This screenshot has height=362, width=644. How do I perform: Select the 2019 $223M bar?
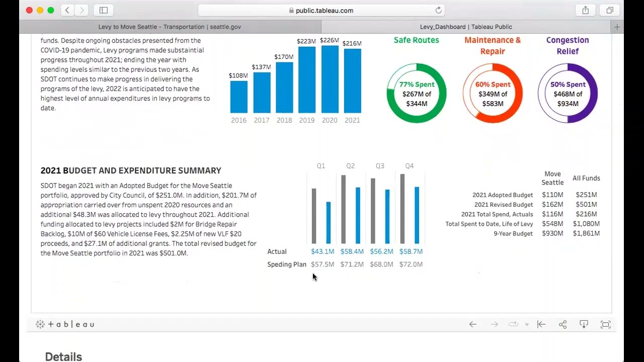tap(307, 79)
